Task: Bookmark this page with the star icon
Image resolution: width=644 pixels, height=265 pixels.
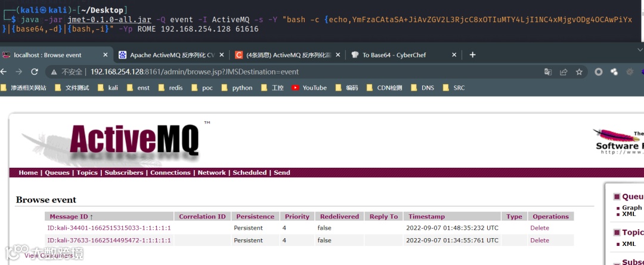Action: pos(579,72)
